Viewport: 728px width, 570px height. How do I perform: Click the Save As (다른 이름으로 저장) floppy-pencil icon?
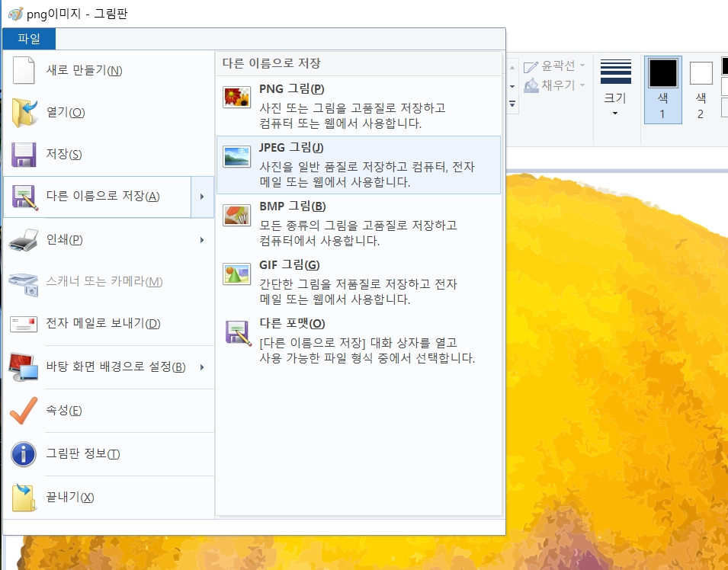coord(24,197)
